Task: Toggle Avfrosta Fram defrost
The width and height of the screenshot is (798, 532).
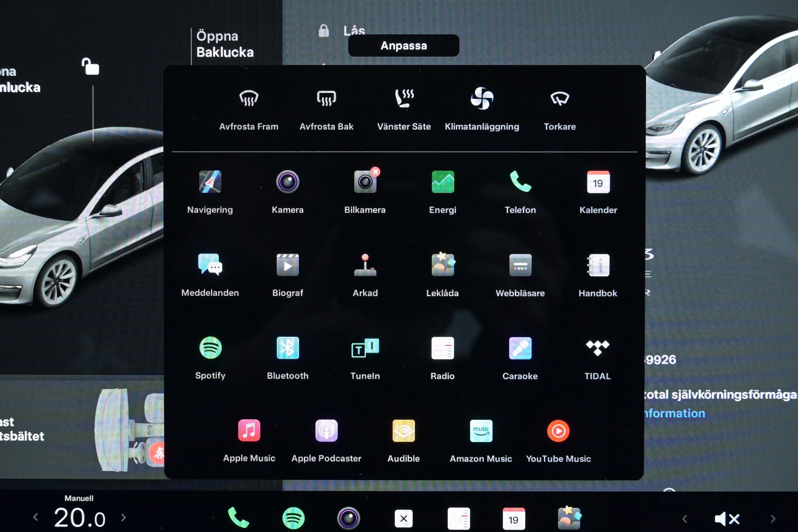Action: point(249,110)
